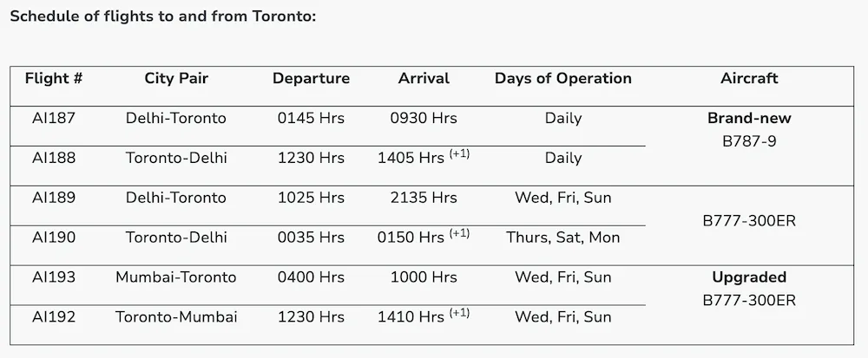The image size is (868, 358).
Task: Select the City Pair column header
Action: point(176,79)
